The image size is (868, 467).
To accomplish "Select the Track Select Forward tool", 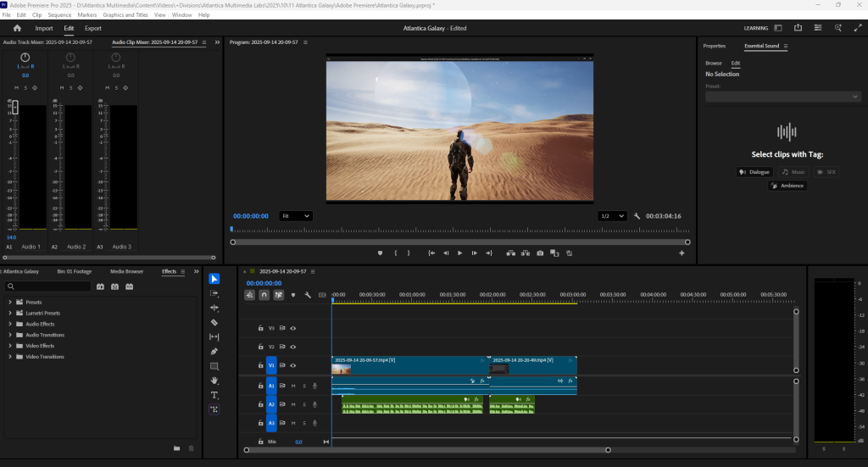I will click(214, 293).
